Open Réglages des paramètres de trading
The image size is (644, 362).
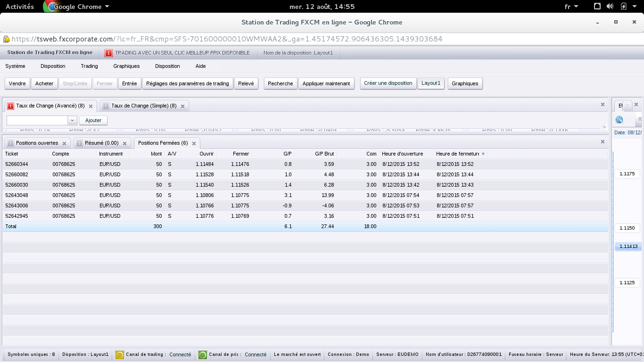pos(188,83)
